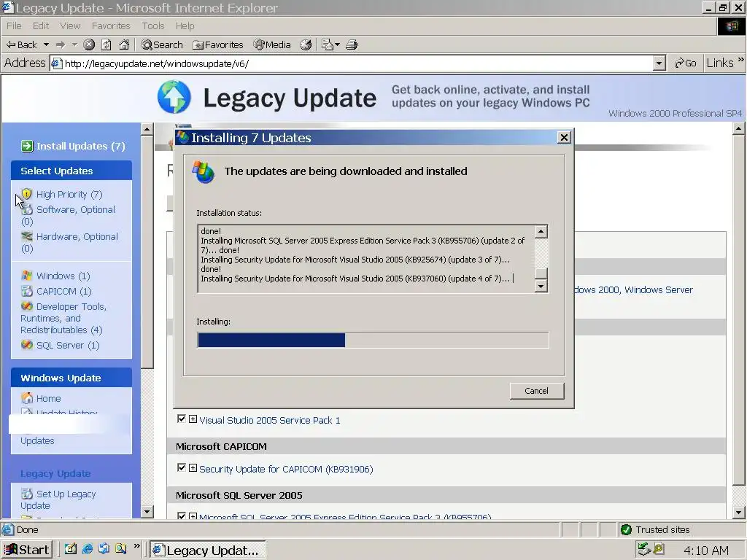Click the Developer Tools category icon

coord(27,306)
